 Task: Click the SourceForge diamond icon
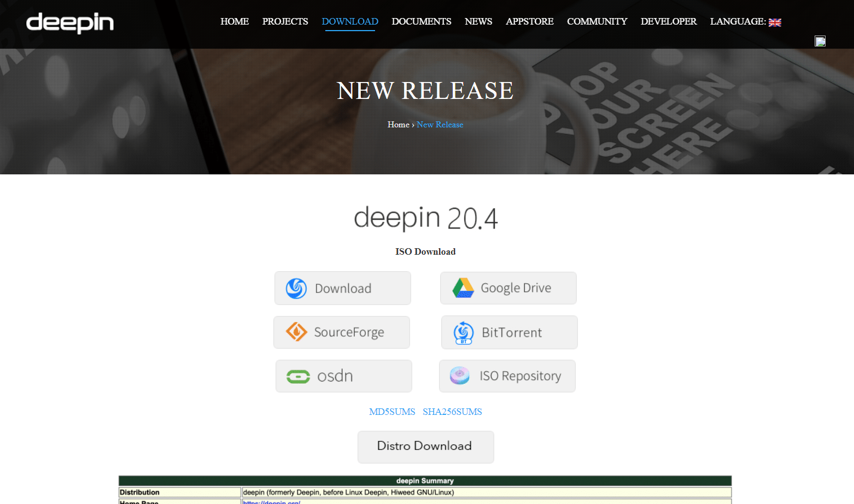click(296, 332)
